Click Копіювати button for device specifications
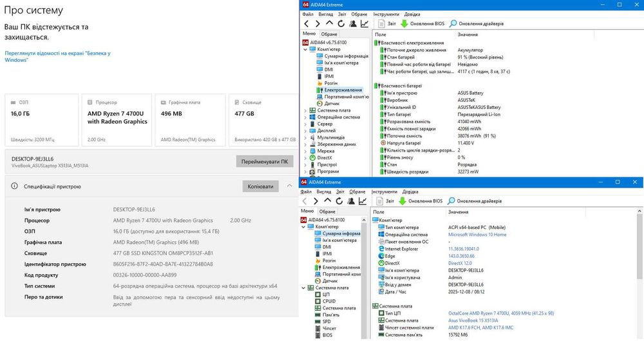This screenshot has height=345, width=644. (x=260, y=186)
